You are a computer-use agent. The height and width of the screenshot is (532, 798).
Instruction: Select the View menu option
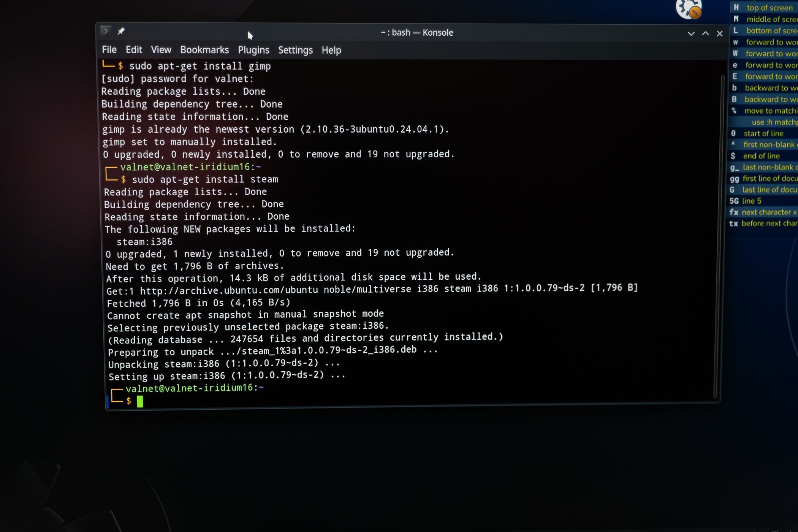point(160,50)
